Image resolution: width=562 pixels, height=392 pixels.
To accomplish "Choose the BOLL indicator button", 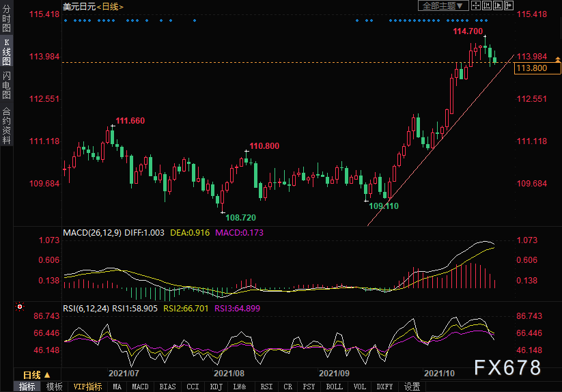I will (x=334, y=387).
